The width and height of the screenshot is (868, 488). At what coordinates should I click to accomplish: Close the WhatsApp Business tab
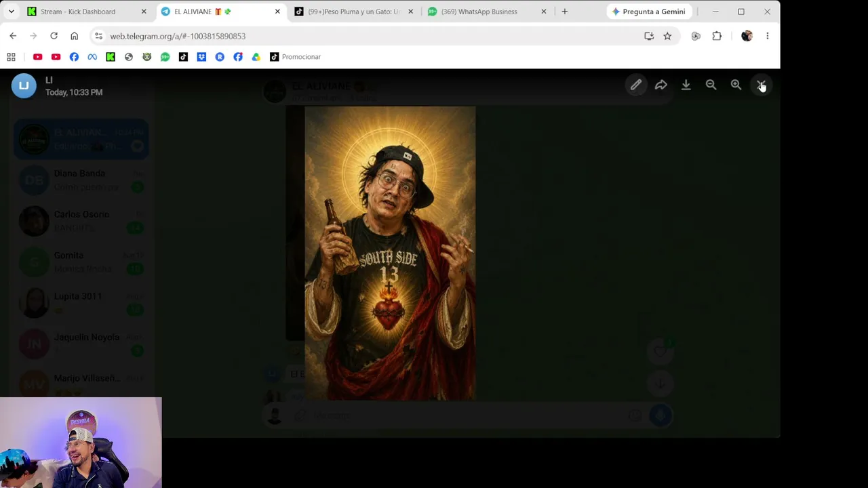click(543, 12)
